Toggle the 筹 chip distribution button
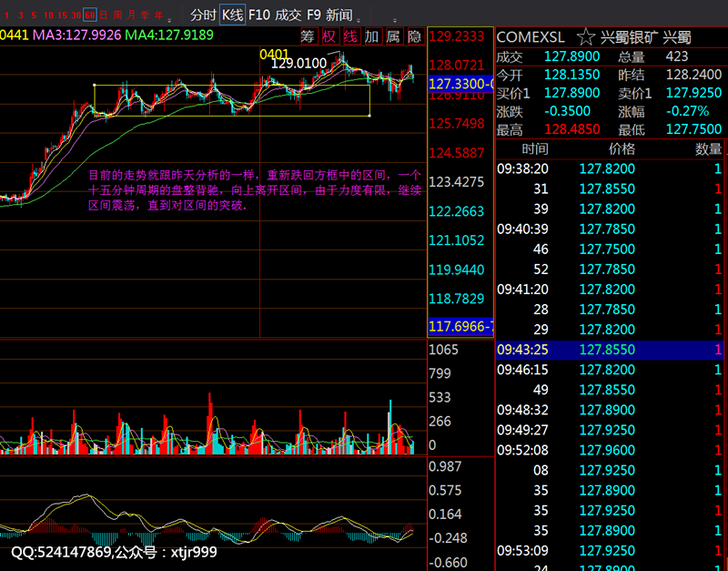Screen dimensions: 728x571 308,36
